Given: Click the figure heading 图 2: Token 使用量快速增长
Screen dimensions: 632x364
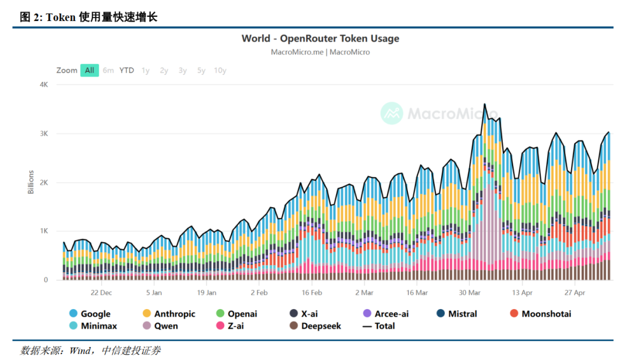Looking at the screenshot, I should tap(89, 17).
